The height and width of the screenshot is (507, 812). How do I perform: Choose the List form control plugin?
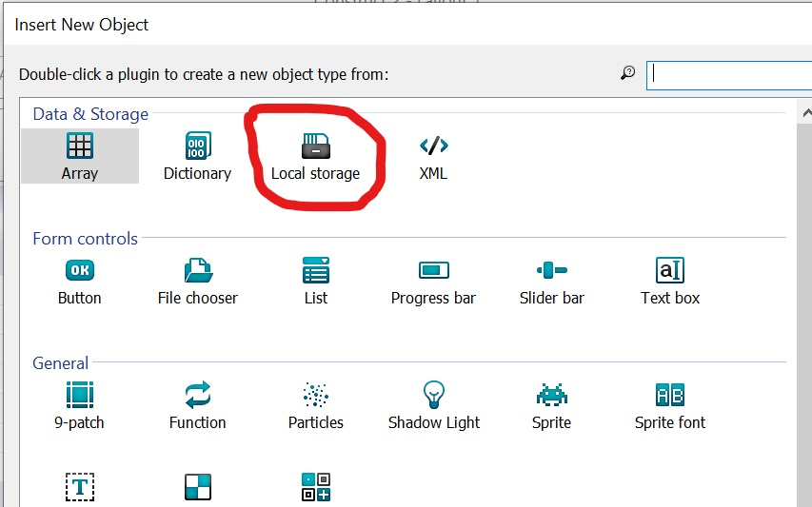tap(315, 281)
